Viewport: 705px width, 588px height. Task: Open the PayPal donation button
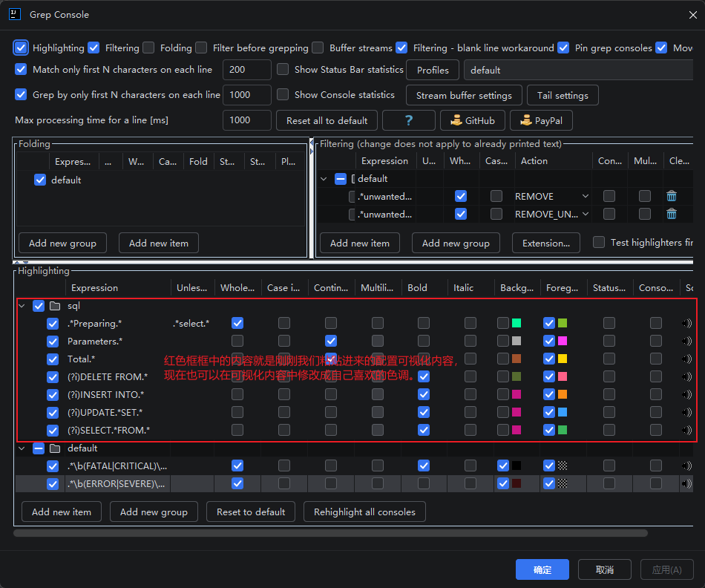point(541,120)
